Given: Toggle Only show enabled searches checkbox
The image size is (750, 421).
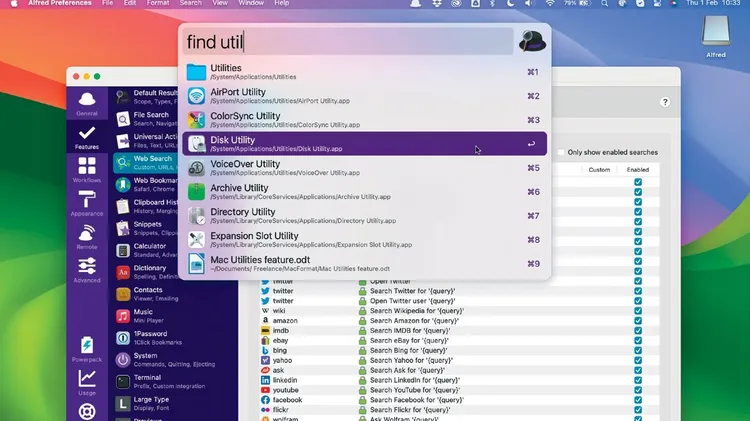Looking at the screenshot, I should click(x=561, y=152).
